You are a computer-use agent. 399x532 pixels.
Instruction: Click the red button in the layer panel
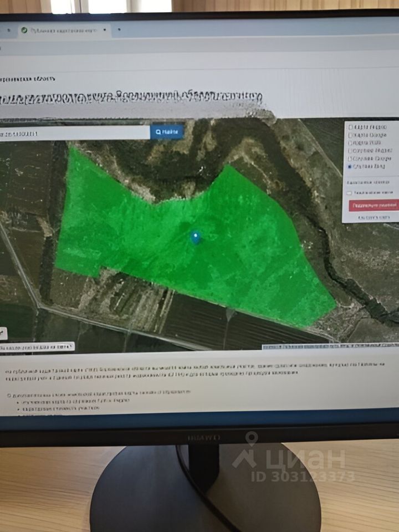tap(374, 205)
